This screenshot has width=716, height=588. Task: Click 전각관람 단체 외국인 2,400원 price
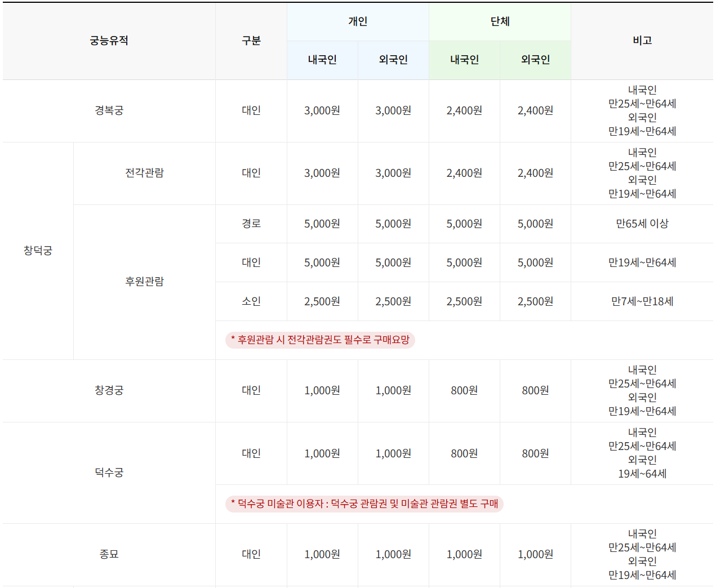535,173
